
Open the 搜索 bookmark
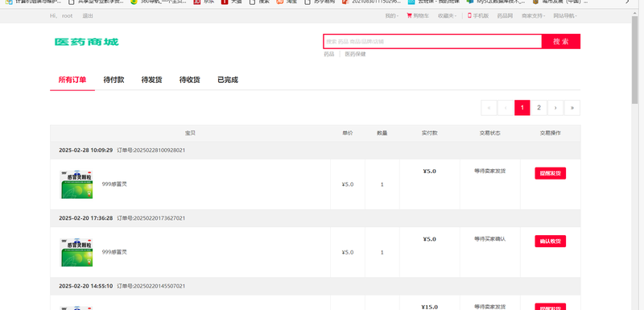pos(259,2)
